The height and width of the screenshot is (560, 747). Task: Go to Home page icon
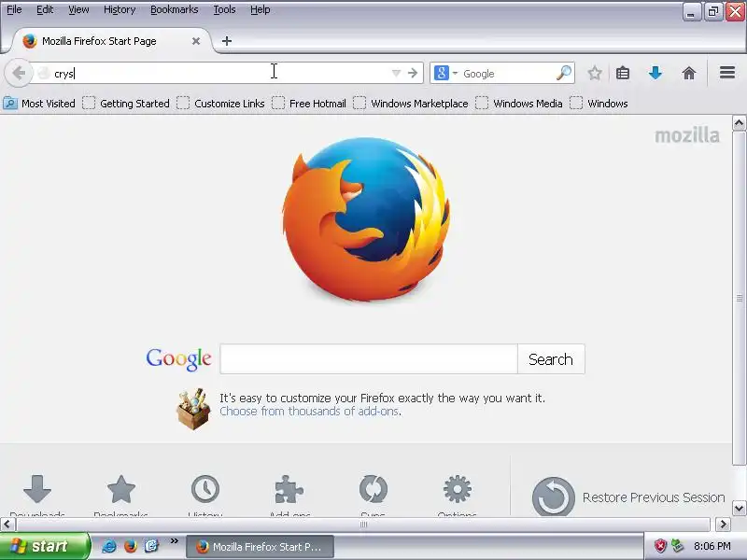[689, 74]
